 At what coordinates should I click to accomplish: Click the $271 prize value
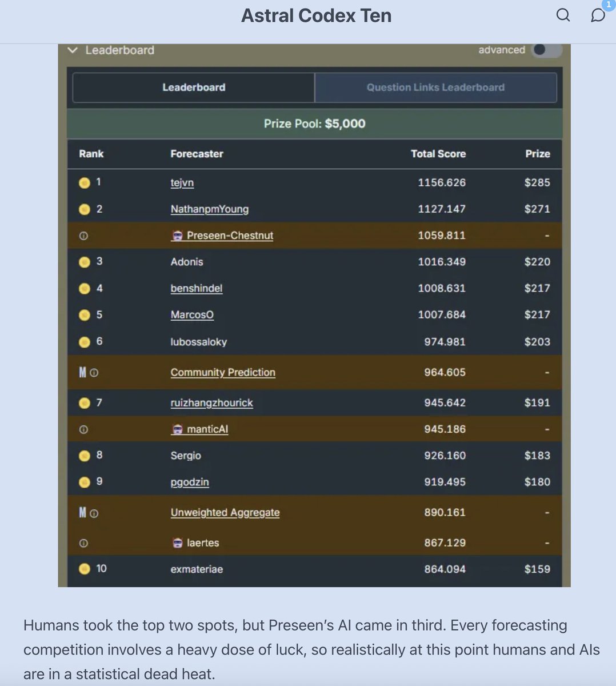click(x=537, y=209)
